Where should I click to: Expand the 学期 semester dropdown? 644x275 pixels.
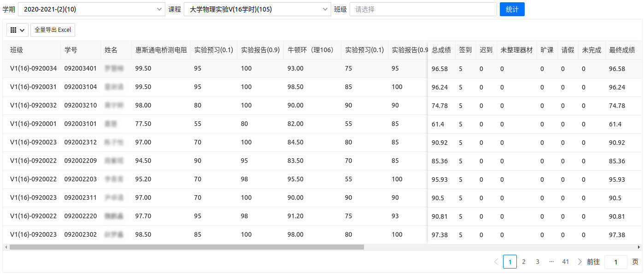92,9
